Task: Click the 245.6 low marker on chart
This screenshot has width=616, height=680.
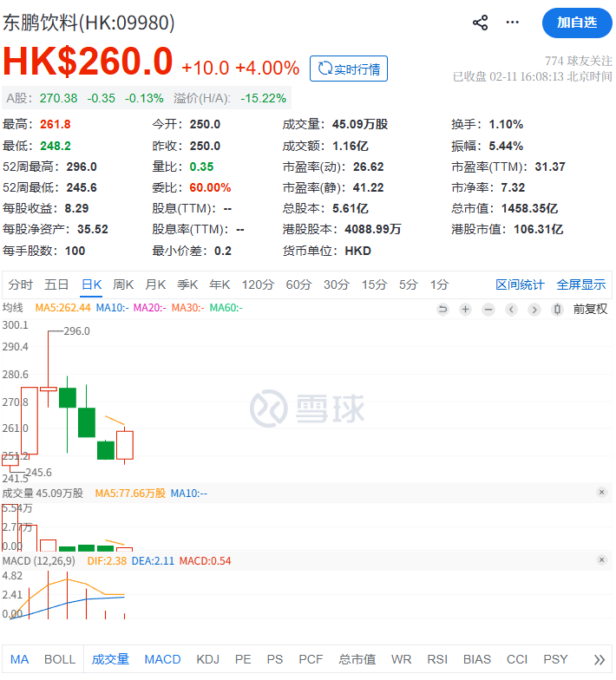Action: [38, 472]
